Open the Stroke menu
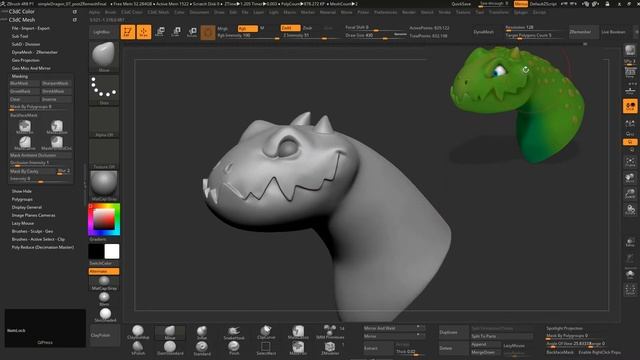This screenshot has width=640, height=360. [444, 12]
